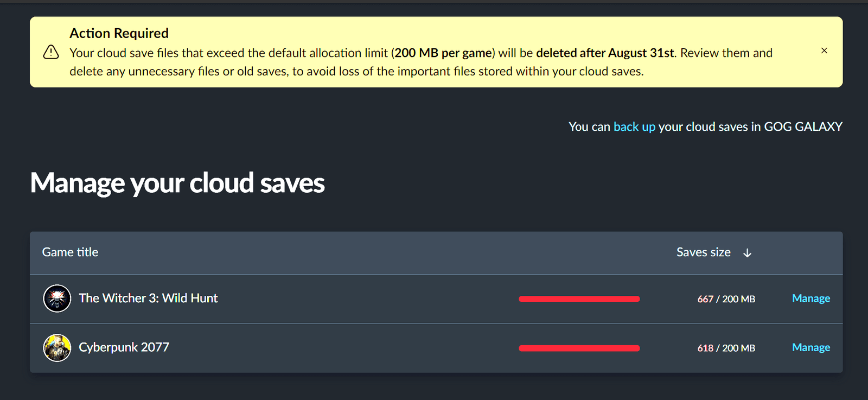Sort by the Saves size column header
The height and width of the screenshot is (400, 868).
[703, 252]
